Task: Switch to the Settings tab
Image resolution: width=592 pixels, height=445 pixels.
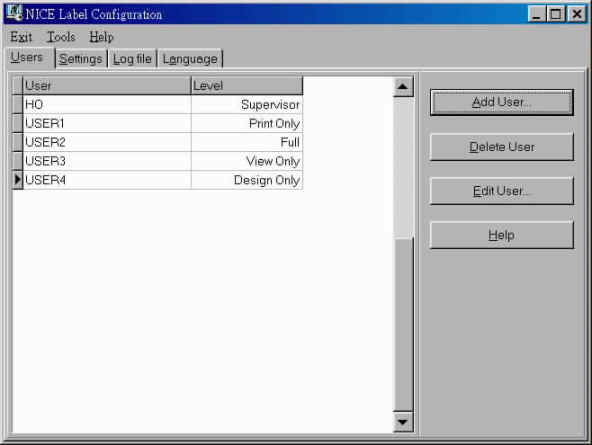Action: (81, 59)
